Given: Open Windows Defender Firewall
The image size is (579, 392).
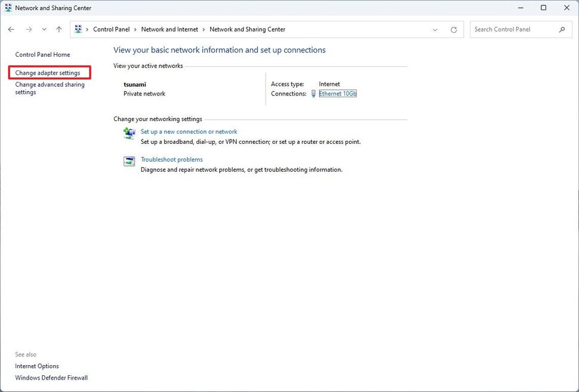Looking at the screenshot, I should [51, 378].
